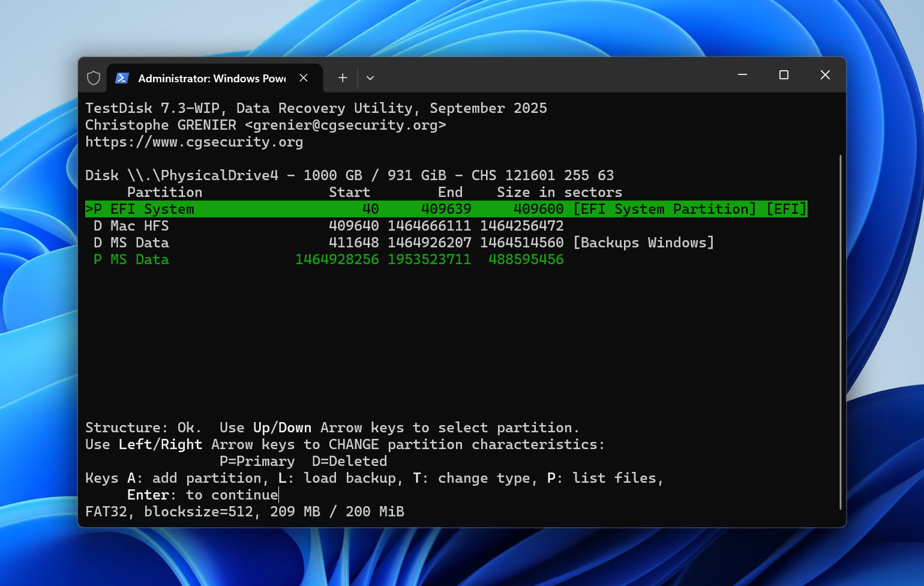
Task: Click the Partition column header
Action: (x=164, y=192)
